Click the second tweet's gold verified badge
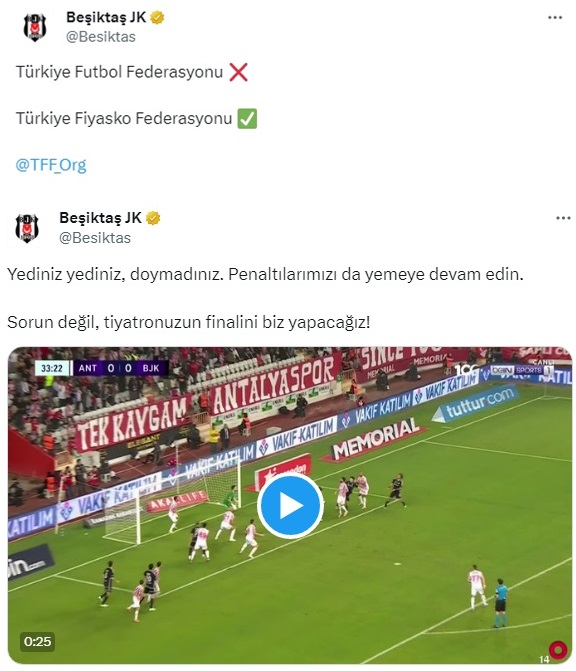The height and width of the screenshot is (671, 576). (x=153, y=218)
